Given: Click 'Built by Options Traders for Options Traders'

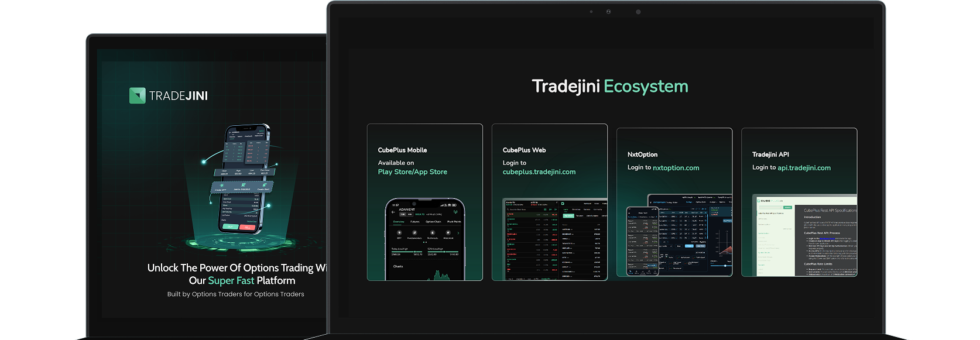Looking at the screenshot, I should [235, 294].
